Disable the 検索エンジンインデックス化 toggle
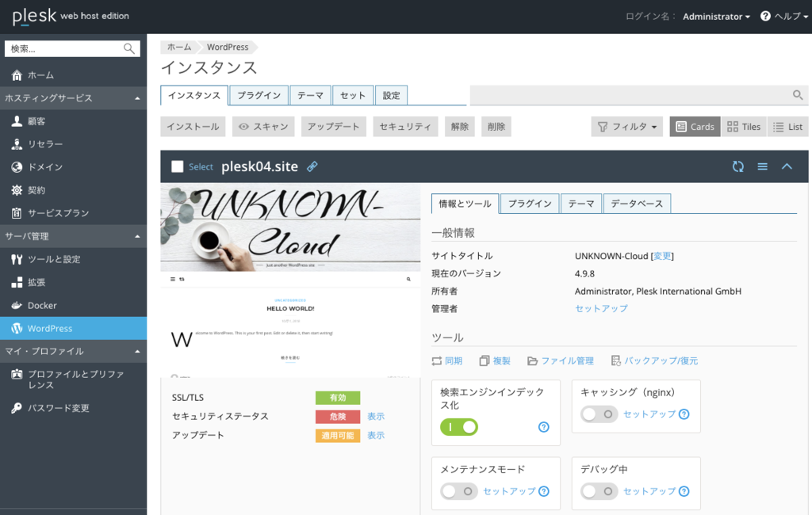Viewport: 812px width, 515px height. click(x=458, y=427)
